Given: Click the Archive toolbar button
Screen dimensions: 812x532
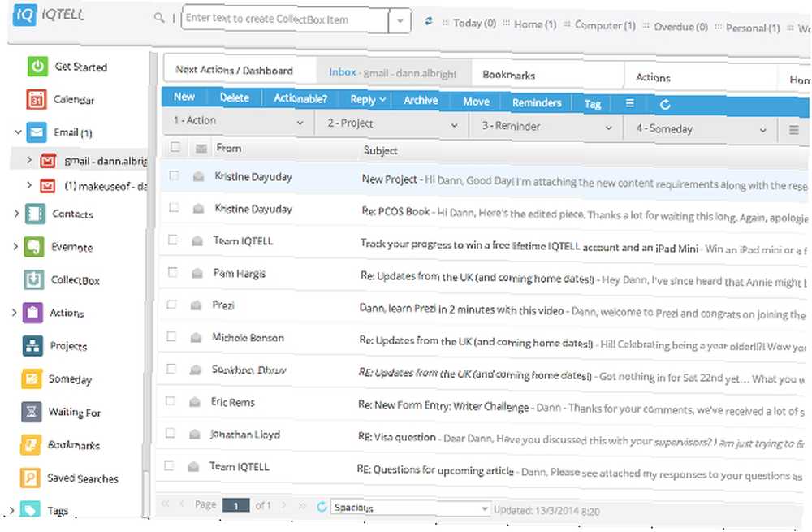Looking at the screenshot, I should [421, 101].
